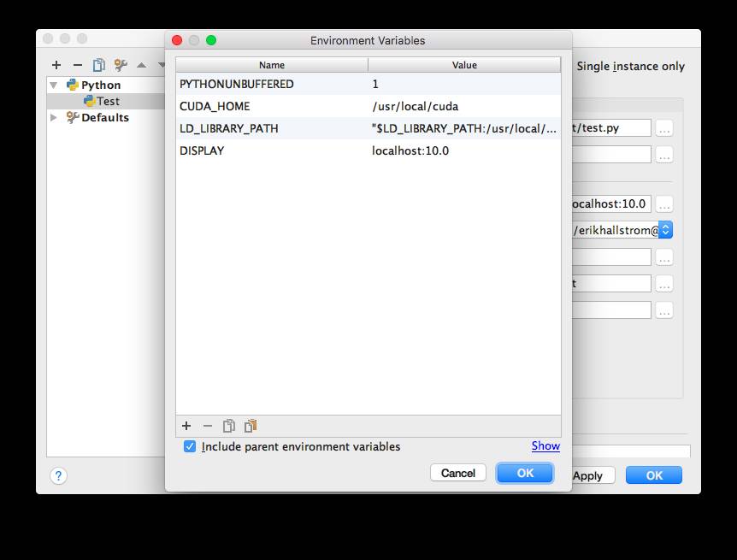Select the Python tree item label
This screenshot has height=560, width=737.
pyautogui.click(x=101, y=85)
